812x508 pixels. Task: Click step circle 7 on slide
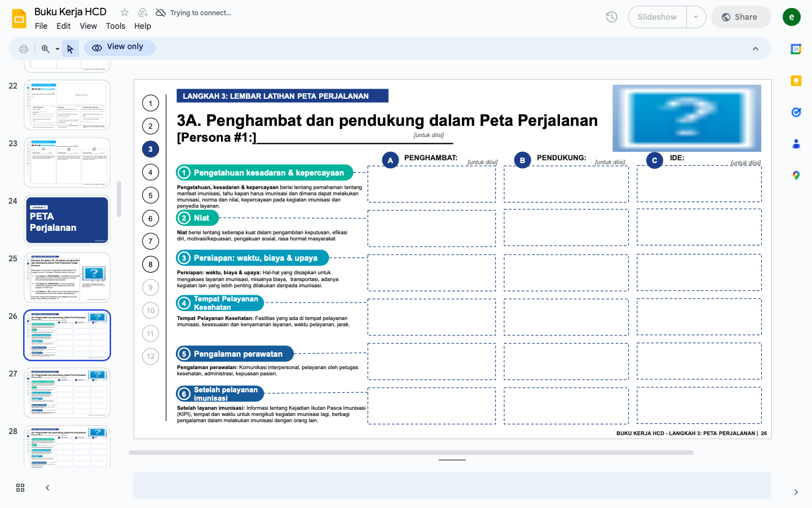point(151,242)
